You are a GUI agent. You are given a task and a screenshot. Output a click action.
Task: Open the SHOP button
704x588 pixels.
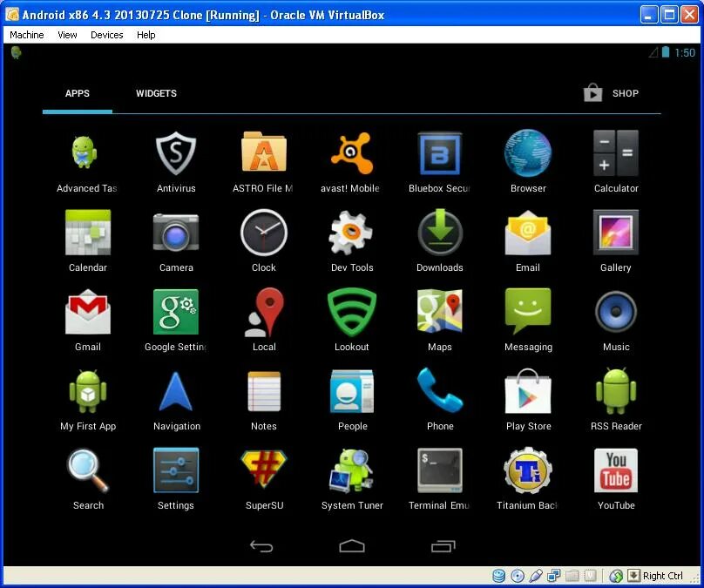[611, 93]
